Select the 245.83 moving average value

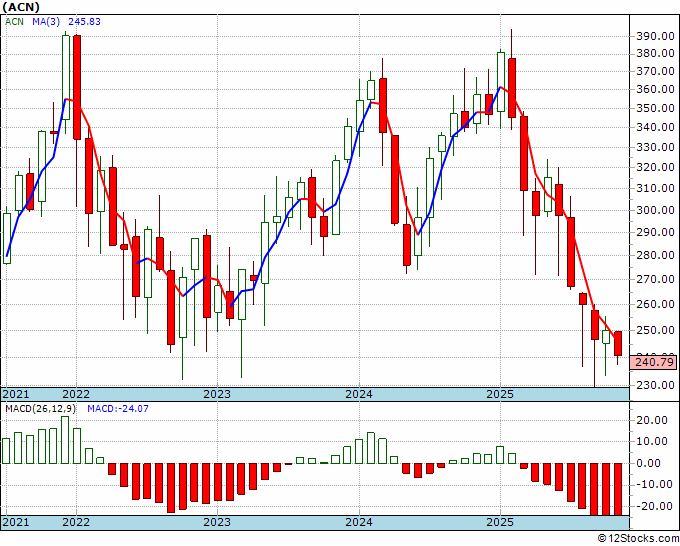pyautogui.click(x=84, y=21)
